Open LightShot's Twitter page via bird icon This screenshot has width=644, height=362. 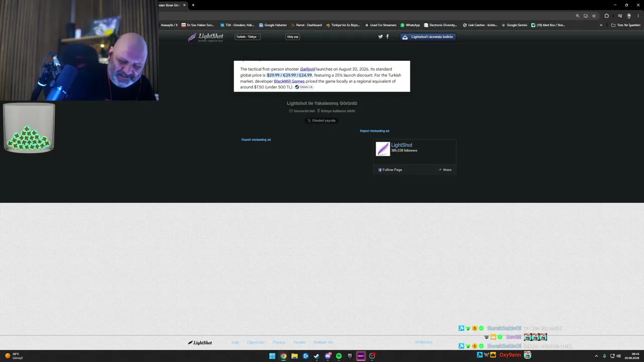pyautogui.click(x=380, y=37)
